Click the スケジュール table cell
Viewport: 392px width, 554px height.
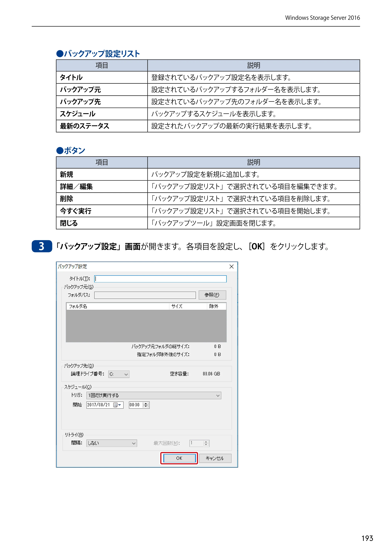pyautogui.click(x=102, y=114)
